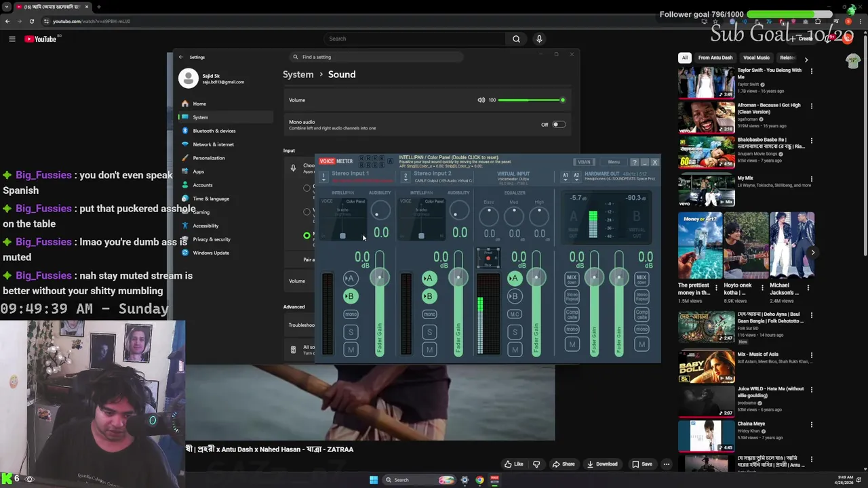Open the Juice WRLD Hate Me thumbnail
Screen dimensions: 868x488
(707, 401)
